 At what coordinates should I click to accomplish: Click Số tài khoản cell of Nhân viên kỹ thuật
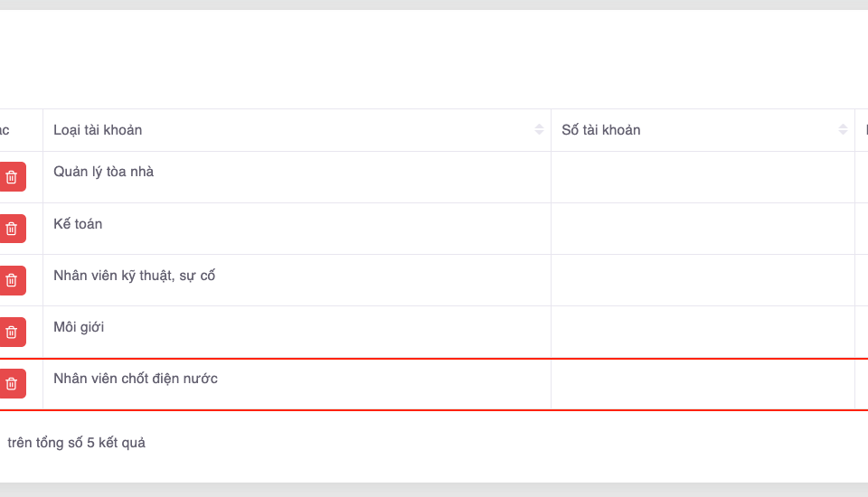tap(703, 280)
